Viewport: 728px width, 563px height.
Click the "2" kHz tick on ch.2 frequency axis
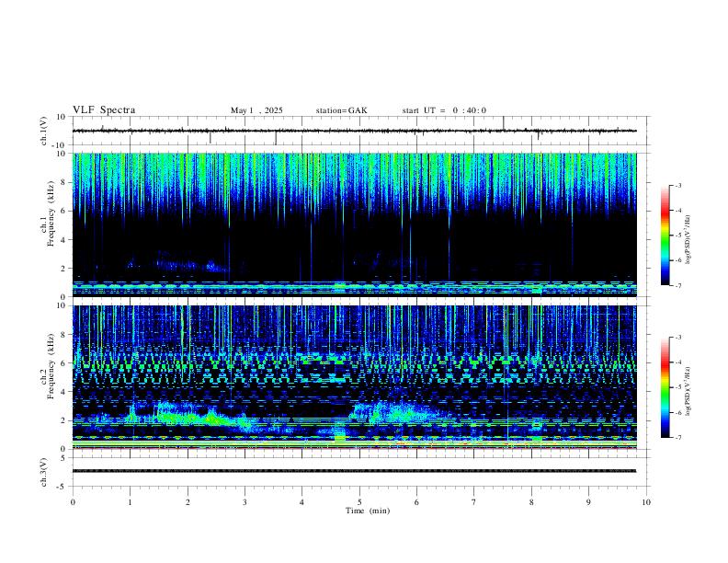pos(63,420)
